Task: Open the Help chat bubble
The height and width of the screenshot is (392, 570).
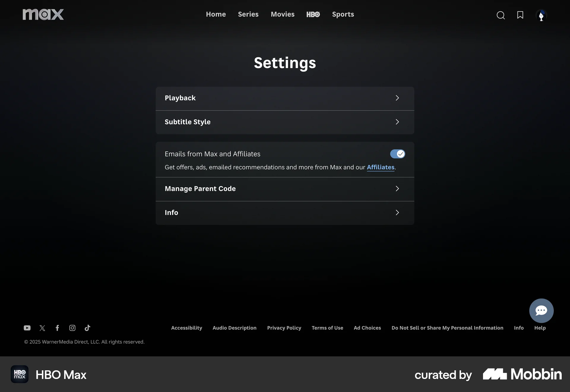Action: click(x=541, y=310)
